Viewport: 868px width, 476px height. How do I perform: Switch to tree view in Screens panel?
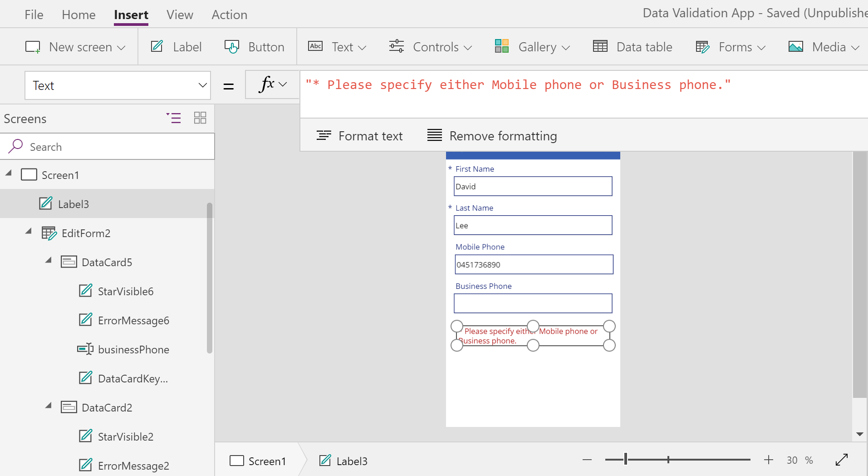coord(173,118)
